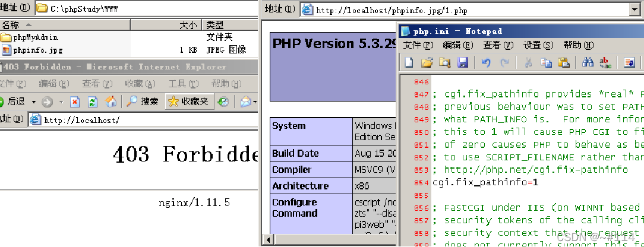Open the Favorites star button in IE
644x247 pixels.
(189, 102)
